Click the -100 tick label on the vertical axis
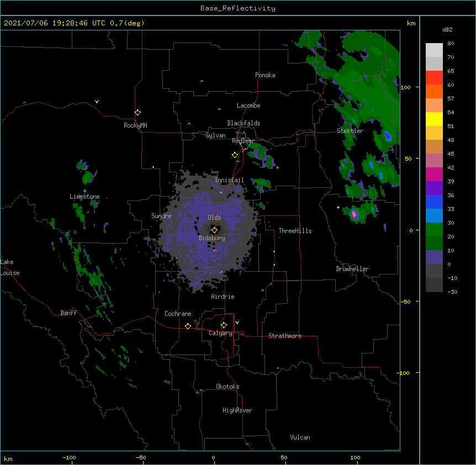The image size is (476, 465). point(404,373)
